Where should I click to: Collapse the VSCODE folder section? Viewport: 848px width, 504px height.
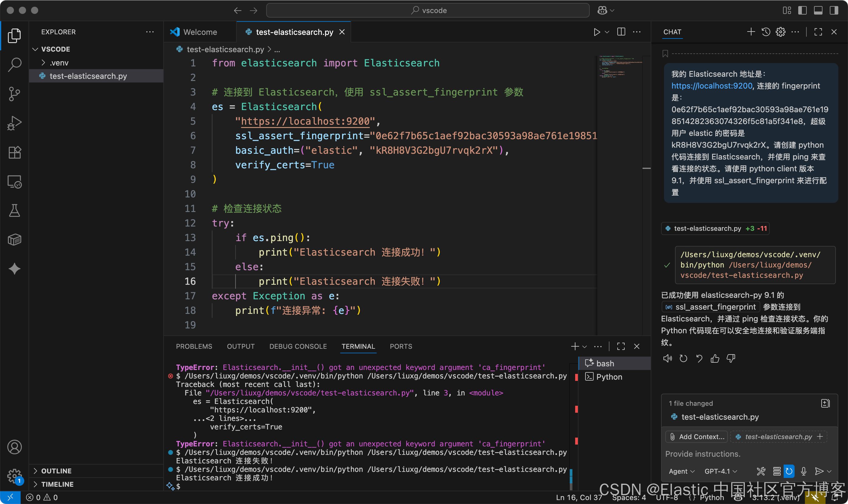pyautogui.click(x=35, y=49)
